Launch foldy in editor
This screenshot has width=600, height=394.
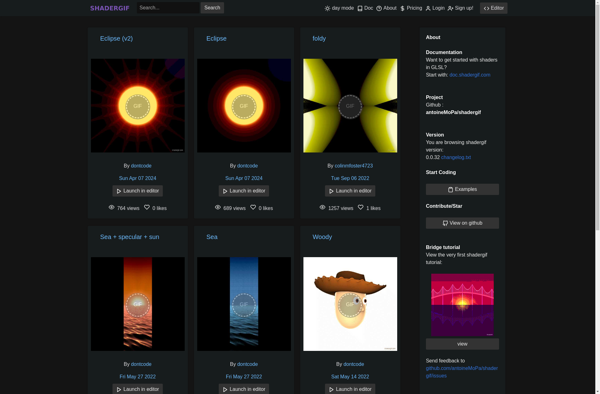coord(350,191)
